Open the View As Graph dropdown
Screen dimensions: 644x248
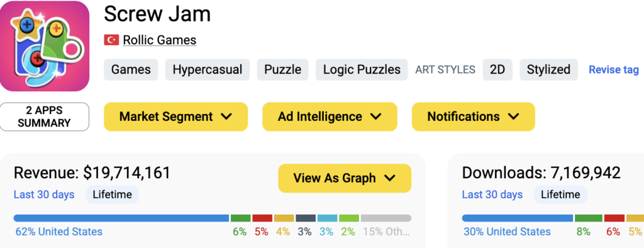345,178
